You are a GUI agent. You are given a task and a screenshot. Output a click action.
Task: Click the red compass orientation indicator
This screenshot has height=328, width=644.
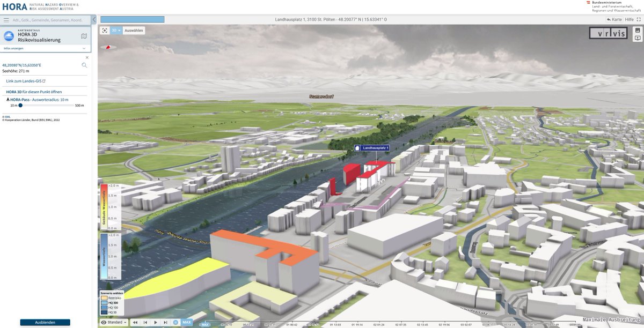point(109,47)
